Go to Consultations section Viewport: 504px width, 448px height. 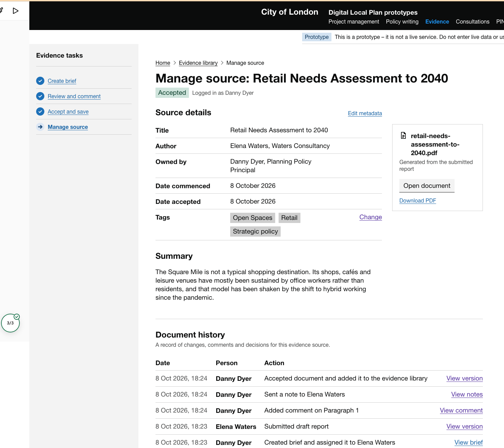click(x=473, y=21)
